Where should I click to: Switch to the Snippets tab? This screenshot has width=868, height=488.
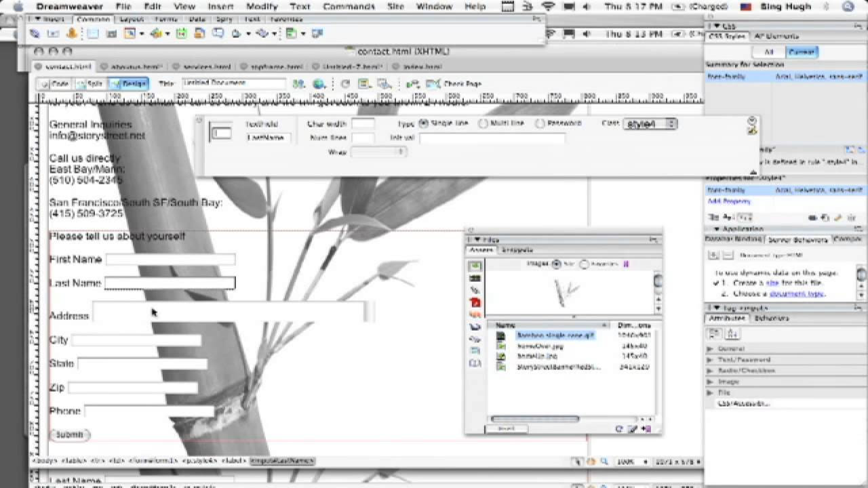[x=517, y=250]
